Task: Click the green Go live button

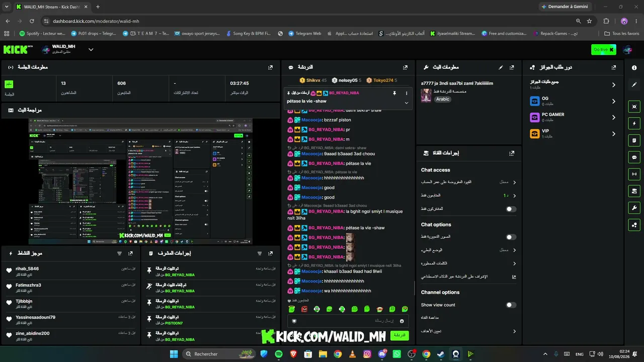Action: pos(603,49)
